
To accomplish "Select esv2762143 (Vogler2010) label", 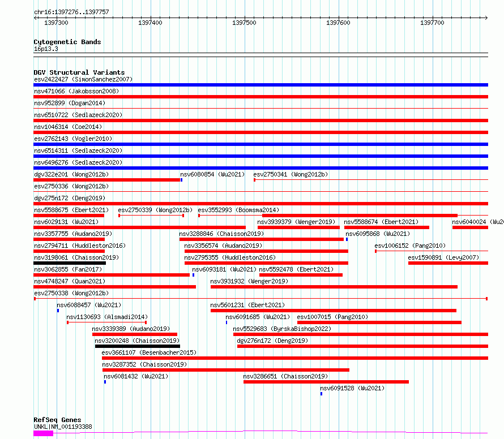I will [x=73, y=139].
